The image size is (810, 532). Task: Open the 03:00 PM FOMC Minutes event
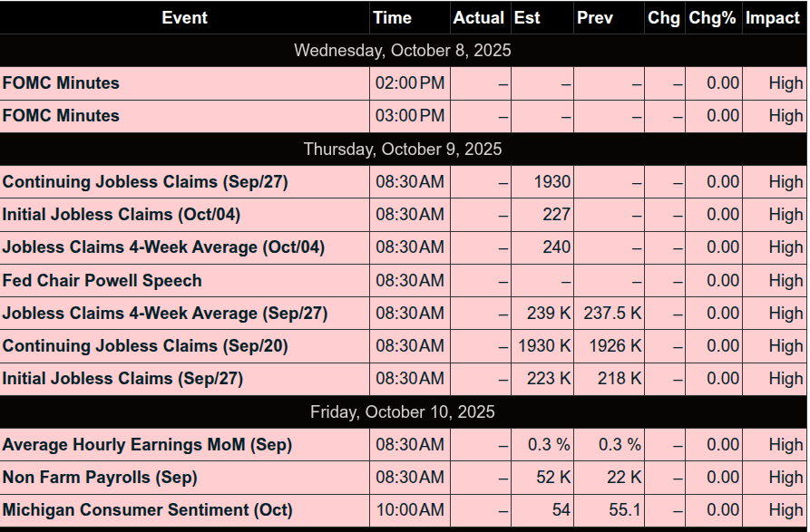point(61,116)
